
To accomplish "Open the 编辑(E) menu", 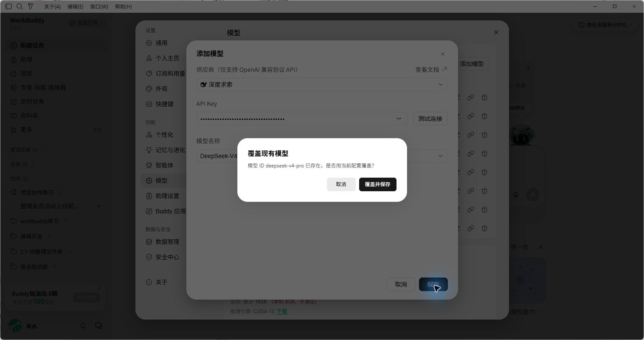I will (76, 7).
